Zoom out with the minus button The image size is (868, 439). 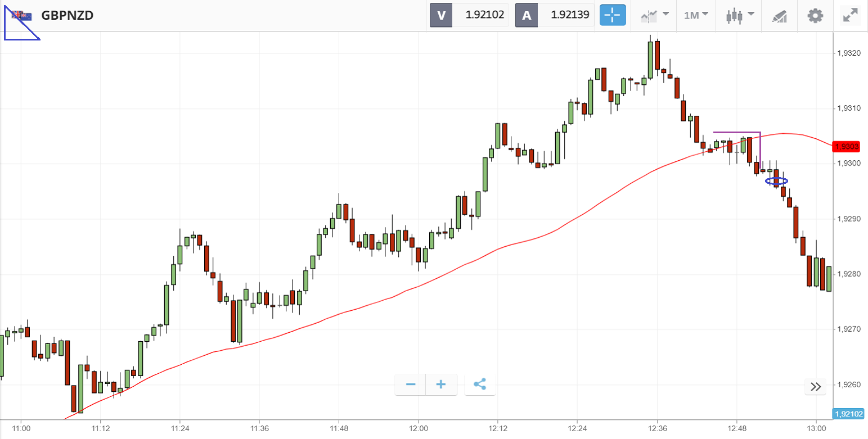411,384
